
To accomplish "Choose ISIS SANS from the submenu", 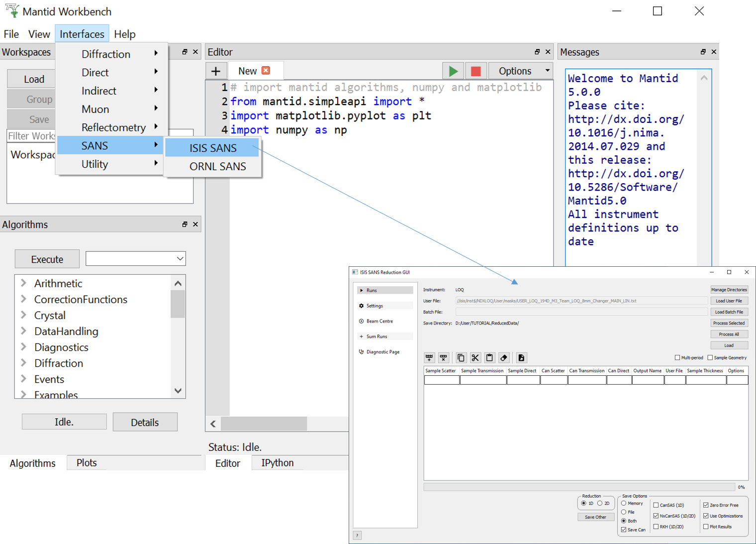I will (x=212, y=148).
